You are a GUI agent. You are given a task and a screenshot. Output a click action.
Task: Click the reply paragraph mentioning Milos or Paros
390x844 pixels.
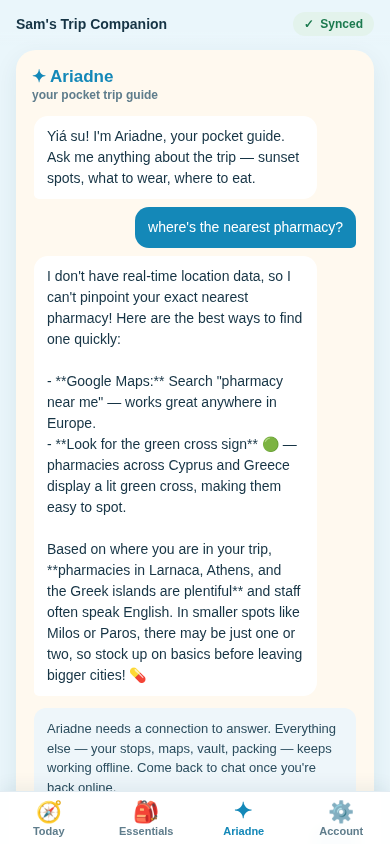click(174, 612)
